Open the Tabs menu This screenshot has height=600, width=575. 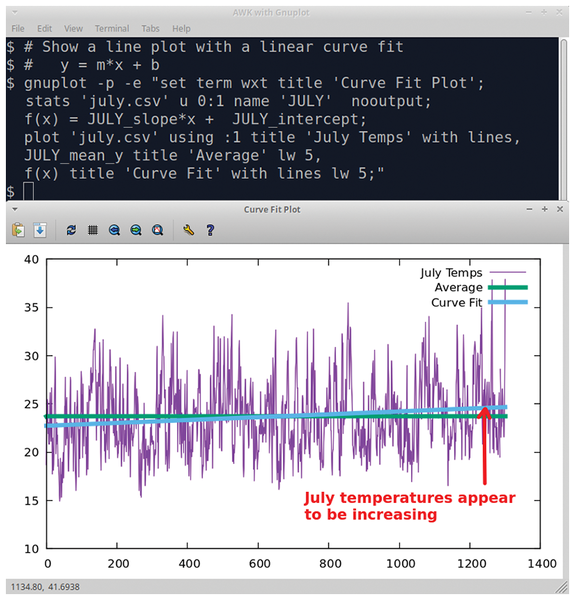click(x=150, y=29)
